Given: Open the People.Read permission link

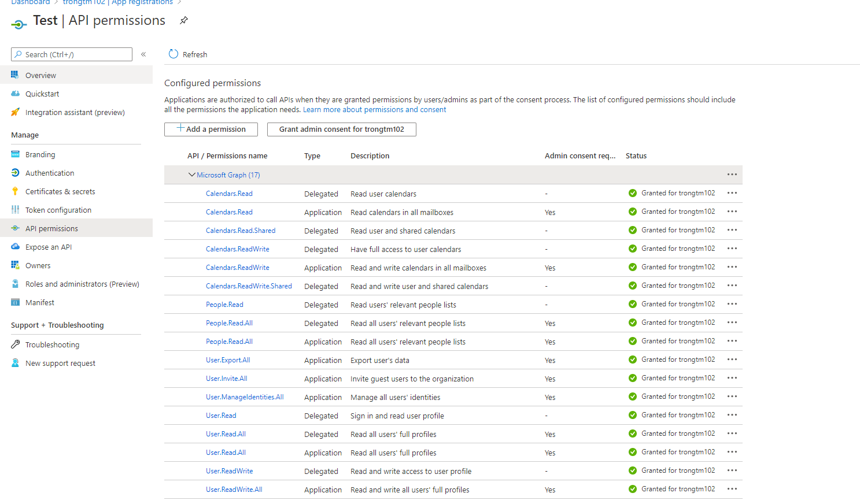Looking at the screenshot, I should [224, 304].
